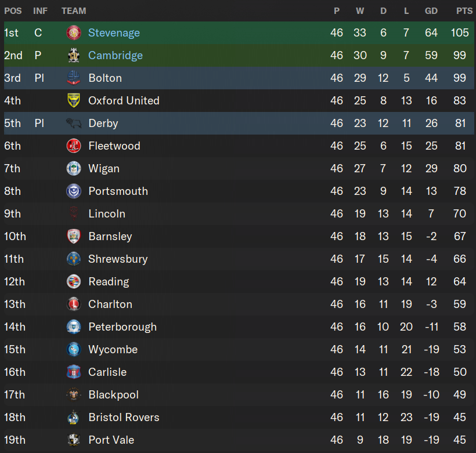Sort table by PTS column header
476x453 pixels.
[x=464, y=10]
